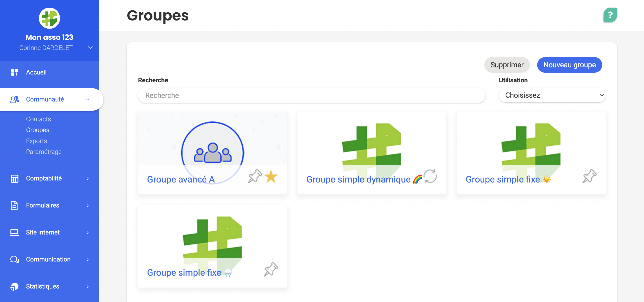Open the Groupe simple dynamique card thumbnail

[371, 144]
